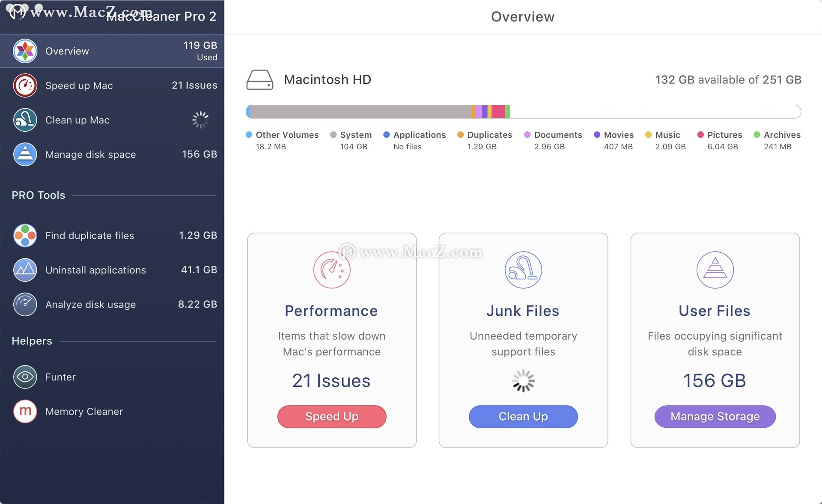Click the Macintosh HD volume name
Screen dimensions: 822x504
pyautogui.click(x=328, y=80)
